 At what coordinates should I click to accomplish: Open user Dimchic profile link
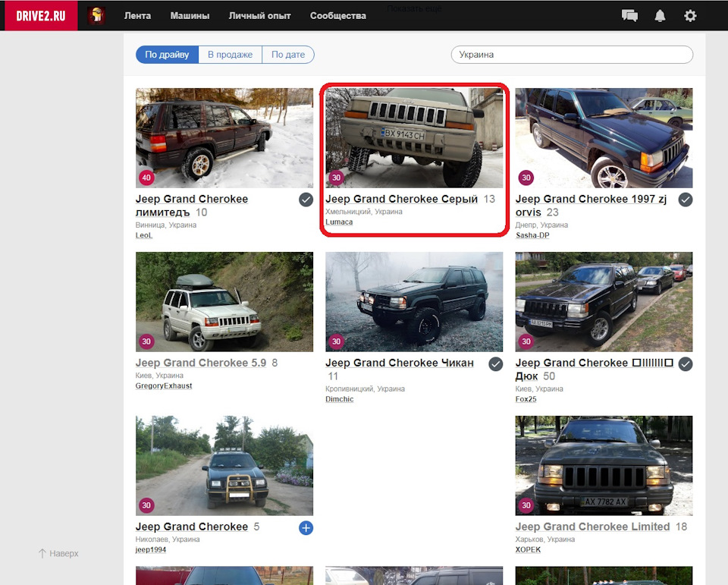tap(340, 399)
